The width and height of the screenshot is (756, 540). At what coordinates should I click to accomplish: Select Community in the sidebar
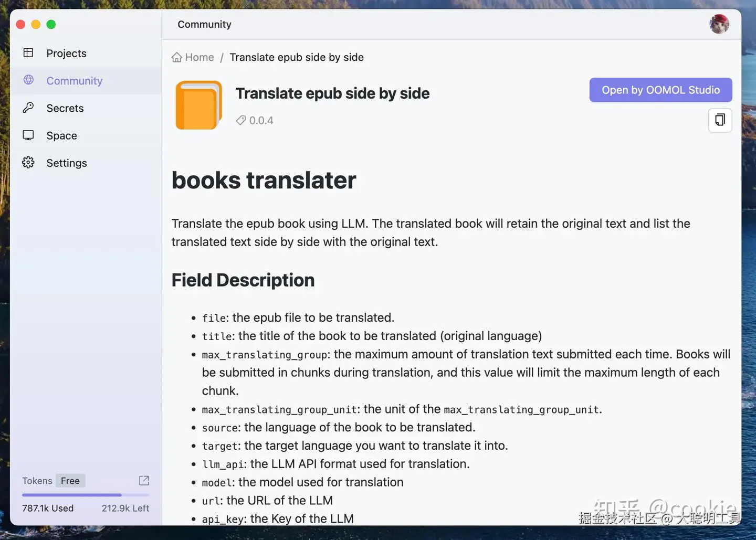click(74, 80)
